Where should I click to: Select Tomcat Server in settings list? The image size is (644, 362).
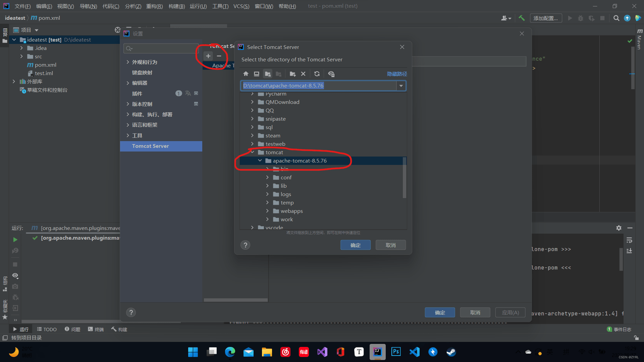click(x=150, y=146)
